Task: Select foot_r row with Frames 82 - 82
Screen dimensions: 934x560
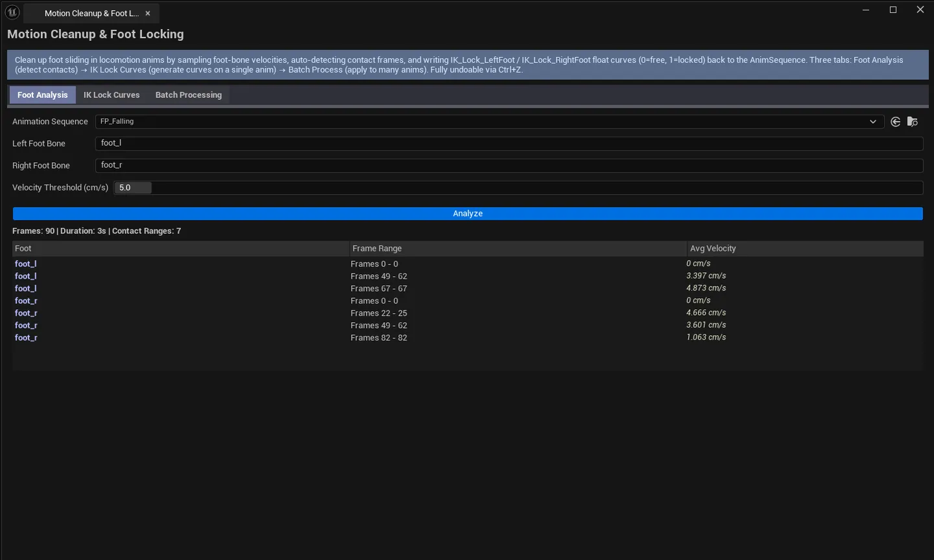Action: pyautogui.click(x=468, y=338)
